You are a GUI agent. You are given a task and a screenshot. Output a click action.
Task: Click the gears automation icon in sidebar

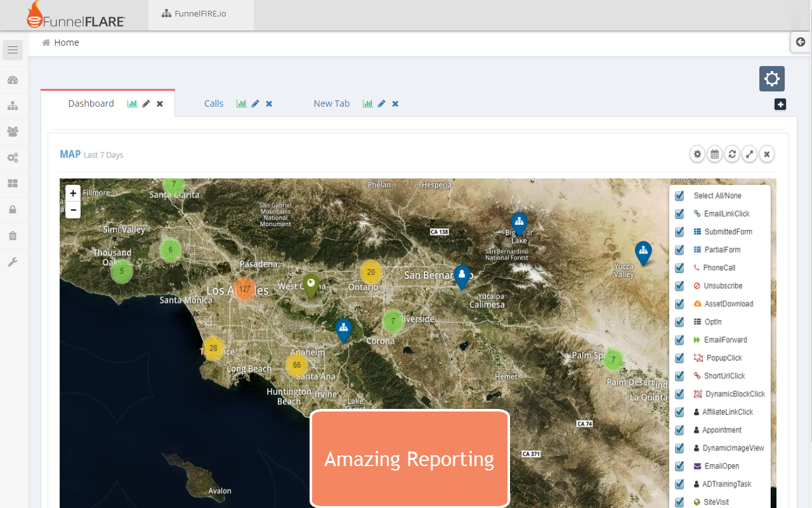(13, 157)
